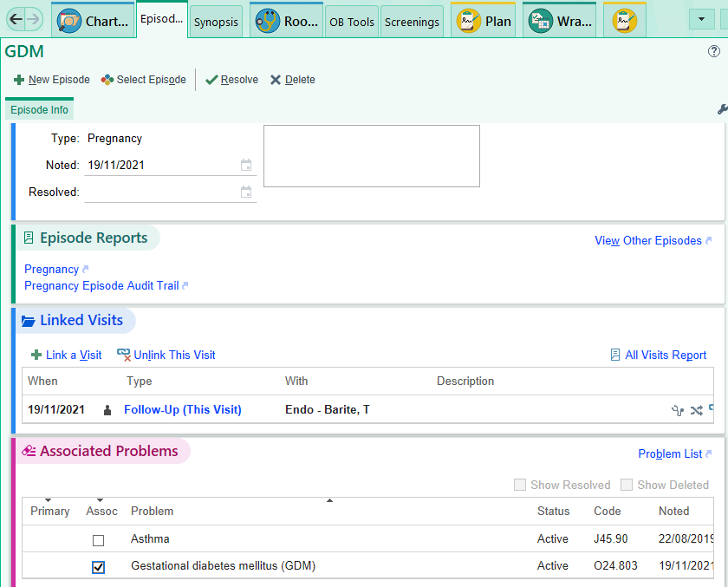Click shuffle arrows icon in visit row
This screenshot has height=587, width=728.
click(x=697, y=410)
